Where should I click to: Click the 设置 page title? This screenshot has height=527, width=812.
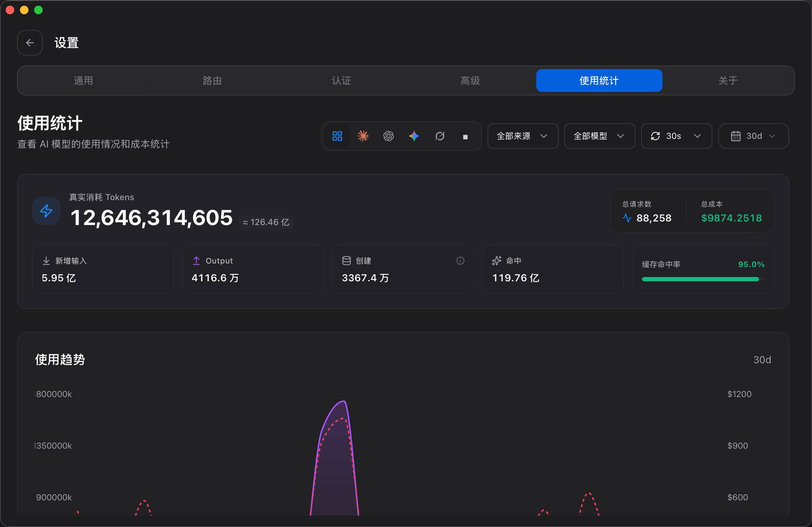pyautogui.click(x=67, y=43)
